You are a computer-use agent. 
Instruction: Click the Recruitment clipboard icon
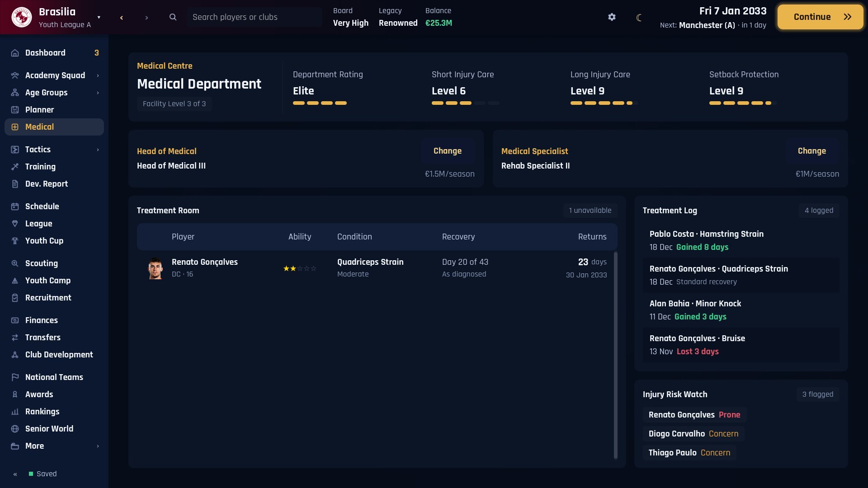pos(15,298)
